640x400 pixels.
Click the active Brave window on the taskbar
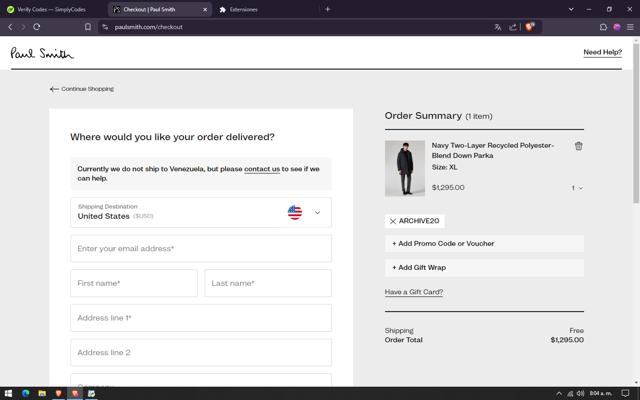(75, 393)
